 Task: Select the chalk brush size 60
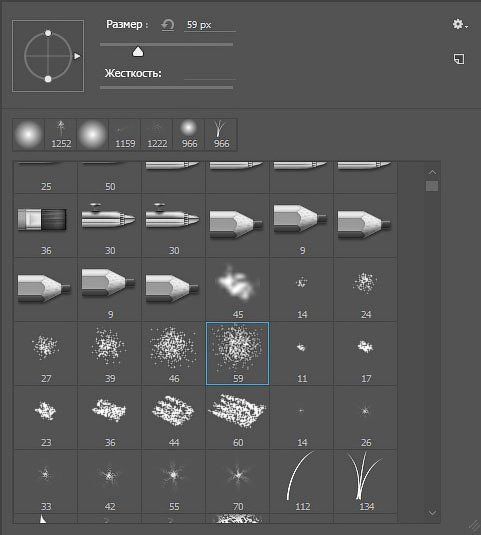click(x=237, y=418)
